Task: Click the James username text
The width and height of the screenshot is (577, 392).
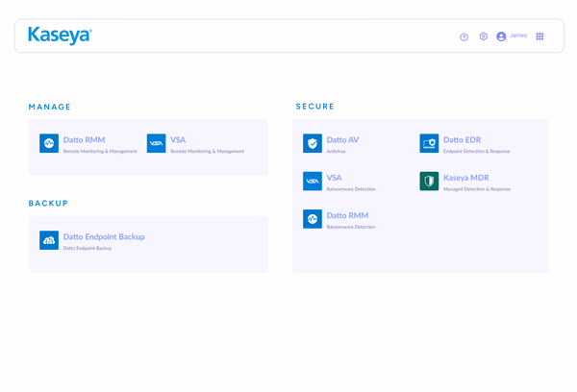Action: tap(518, 36)
